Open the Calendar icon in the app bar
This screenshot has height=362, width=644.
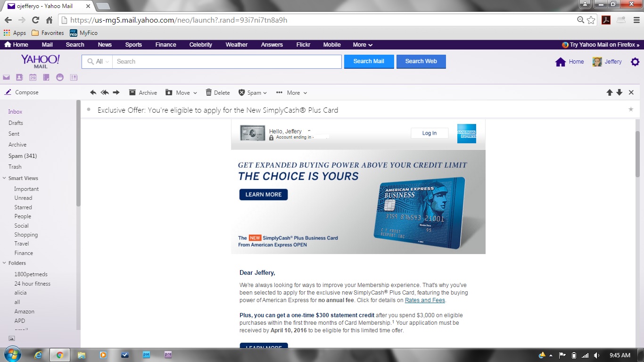pos(33,77)
